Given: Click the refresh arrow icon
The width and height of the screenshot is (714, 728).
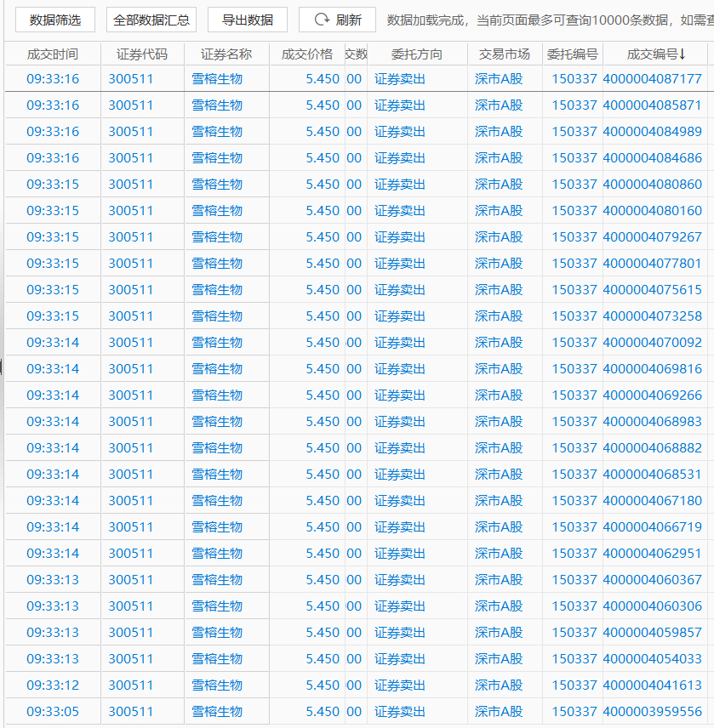Looking at the screenshot, I should [x=322, y=20].
